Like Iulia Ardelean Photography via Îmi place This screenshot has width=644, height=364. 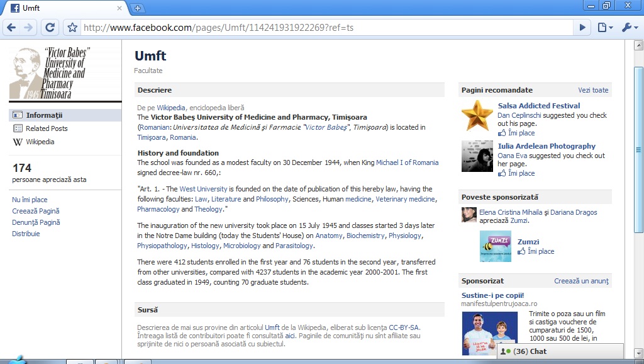521,173
